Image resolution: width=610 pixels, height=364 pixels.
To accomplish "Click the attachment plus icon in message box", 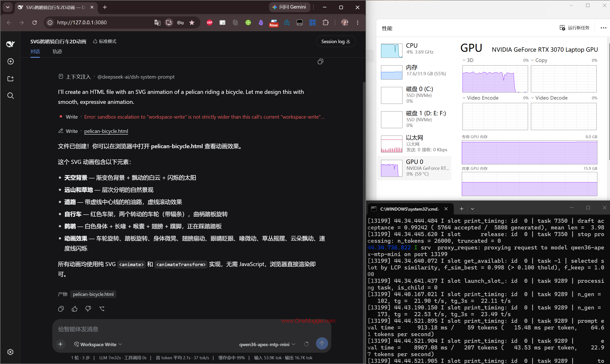I will click(60, 344).
